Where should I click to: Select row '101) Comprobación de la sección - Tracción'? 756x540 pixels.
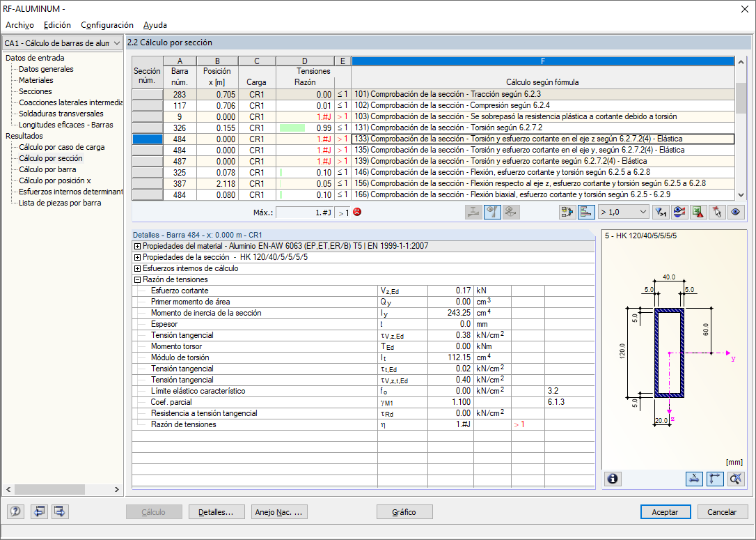pos(542,94)
